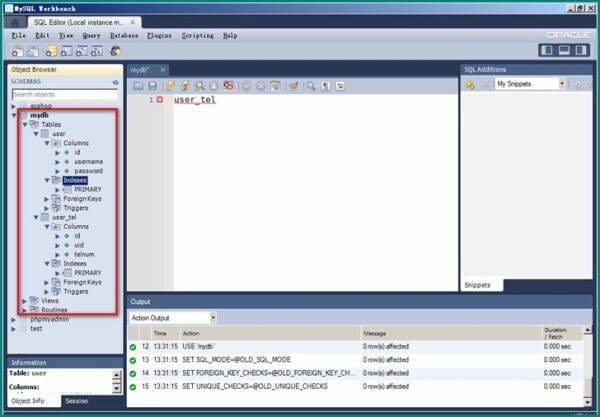The width and height of the screenshot is (600, 417).
Task: Open a script file in the editor toolbar
Action: point(138,86)
